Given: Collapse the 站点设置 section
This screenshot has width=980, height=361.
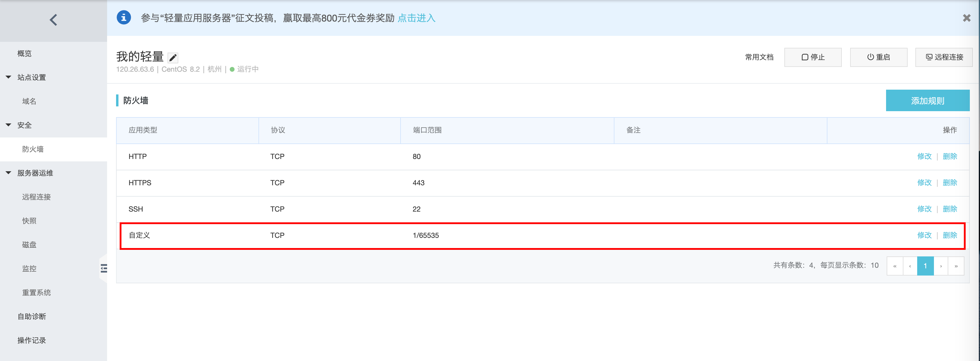Looking at the screenshot, I should [8, 77].
